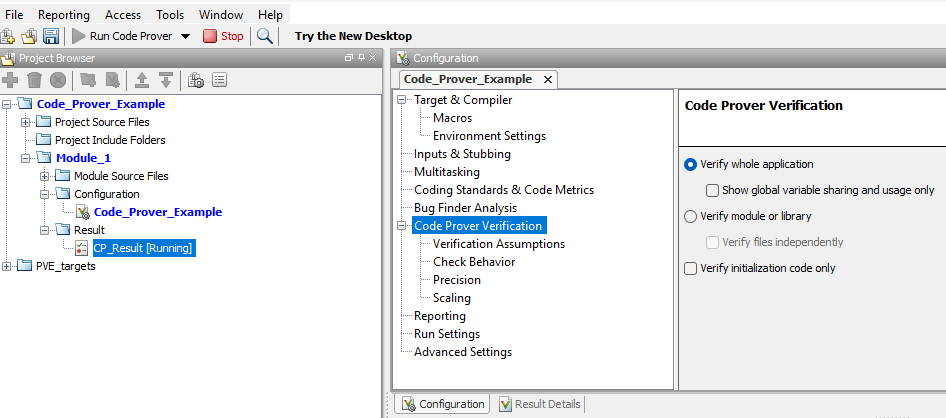
Task: Switch to the Result Details tab
Action: tap(539, 404)
